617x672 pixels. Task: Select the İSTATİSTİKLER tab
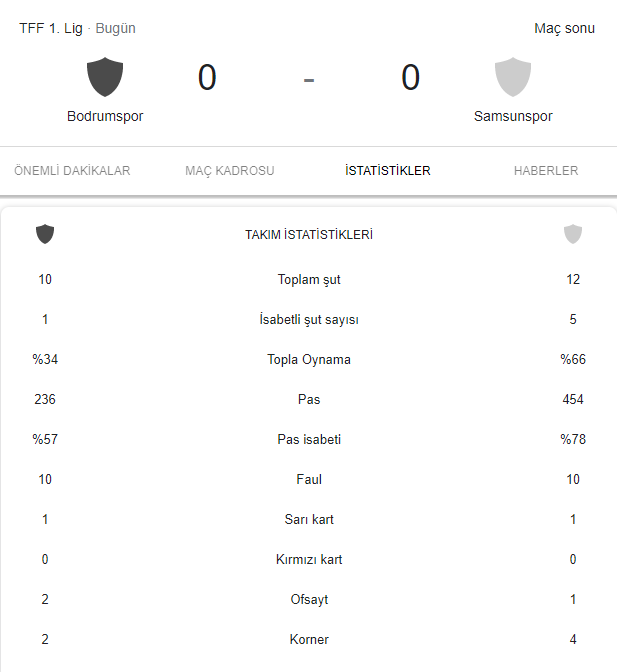[388, 171]
